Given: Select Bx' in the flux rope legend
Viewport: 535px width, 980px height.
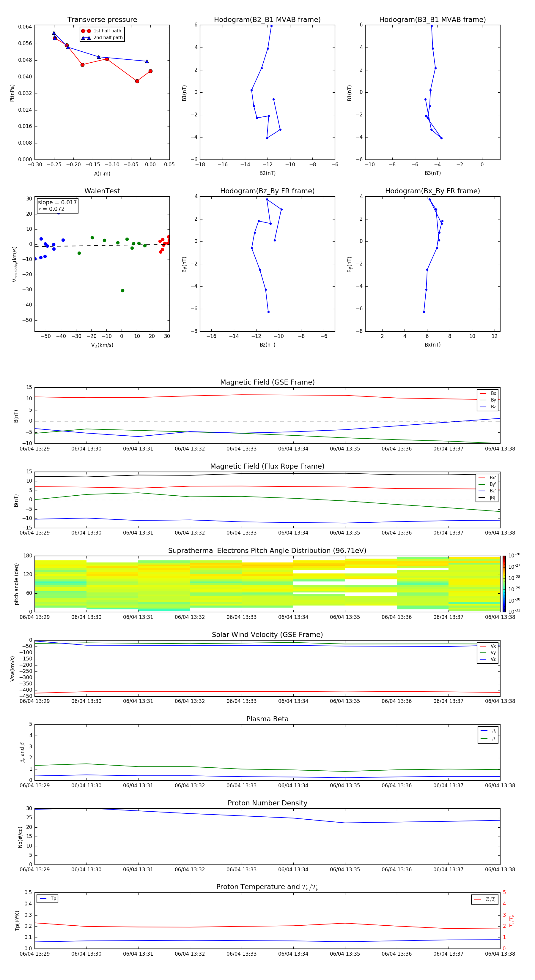Looking at the screenshot, I should click(487, 478).
